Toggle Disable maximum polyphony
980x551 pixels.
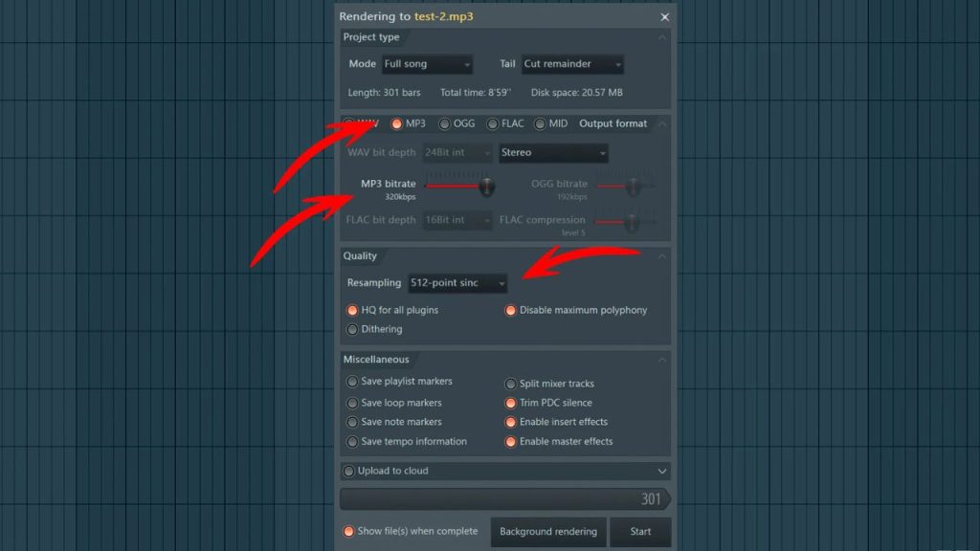coord(510,310)
